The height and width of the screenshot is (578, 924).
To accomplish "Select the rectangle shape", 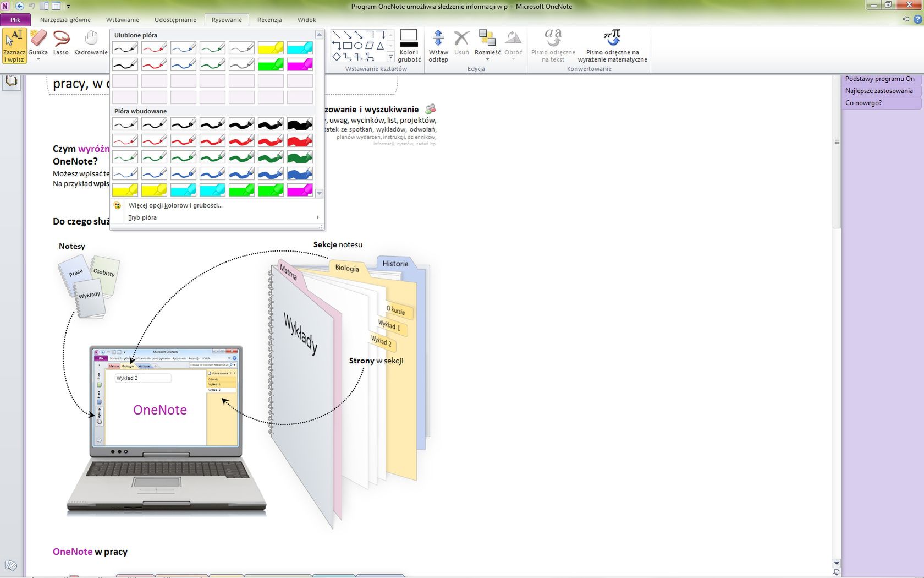I will (x=348, y=46).
